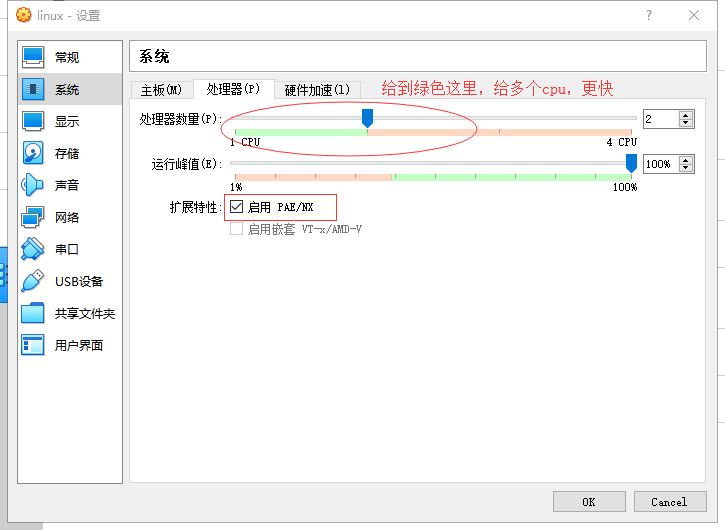This screenshot has width=725, height=530.
Task: Switch to the 主板(M) tab
Action: coord(161,90)
